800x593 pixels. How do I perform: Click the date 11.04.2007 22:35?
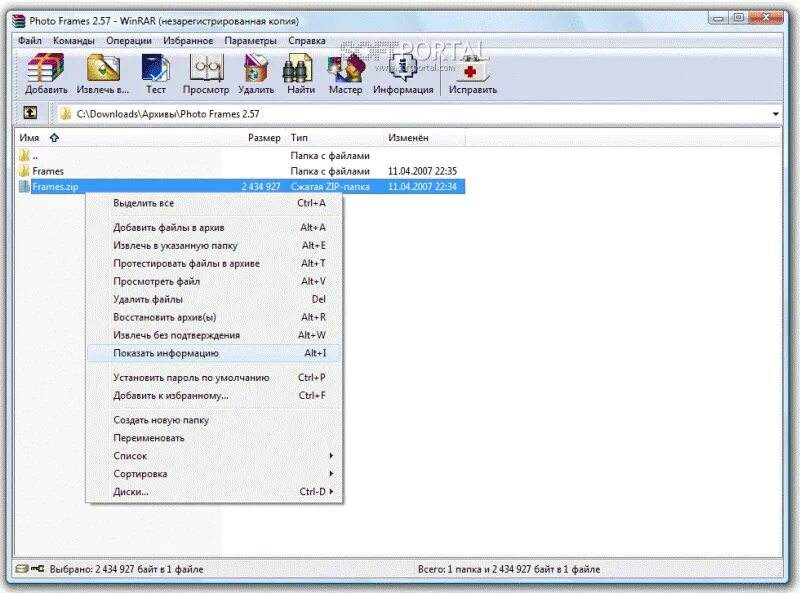(x=422, y=170)
